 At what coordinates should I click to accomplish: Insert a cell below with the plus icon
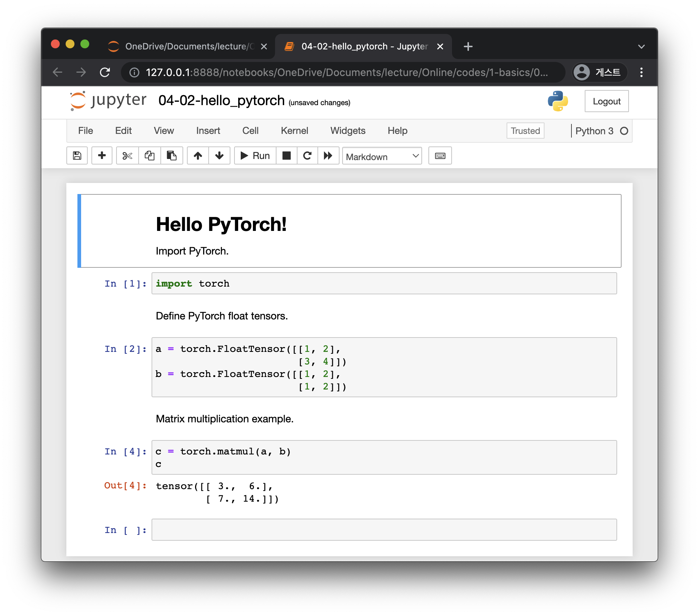(102, 156)
